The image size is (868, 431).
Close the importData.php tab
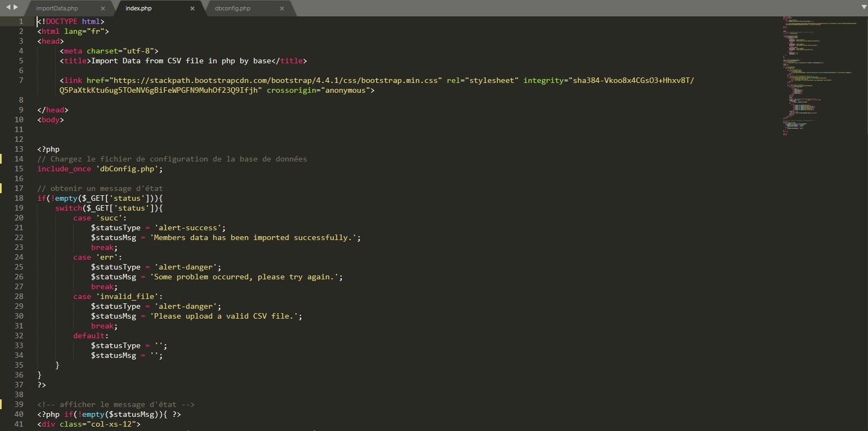(103, 9)
